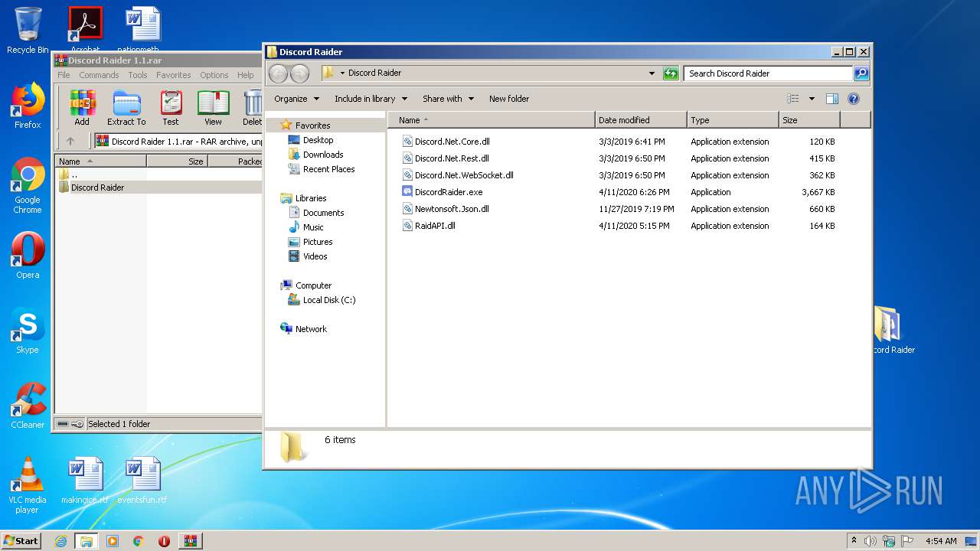Open WinRAR Help menu
The height and width of the screenshot is (551, 980).
[x=245, y=75]
